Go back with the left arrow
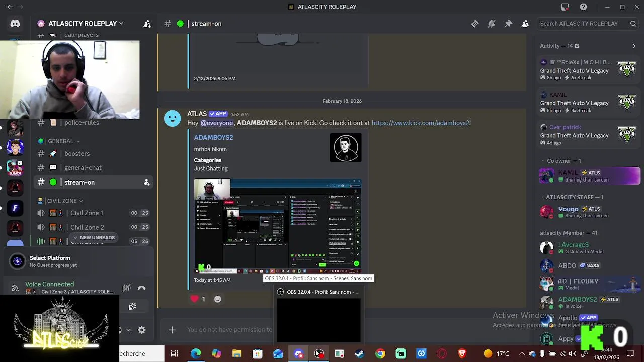This screenshot has width=644, height=362. click(10, 7)
